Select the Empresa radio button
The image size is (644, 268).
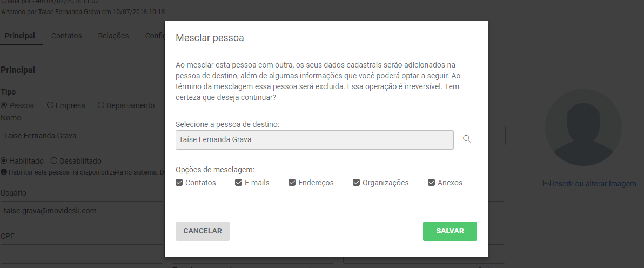(50, 105)
